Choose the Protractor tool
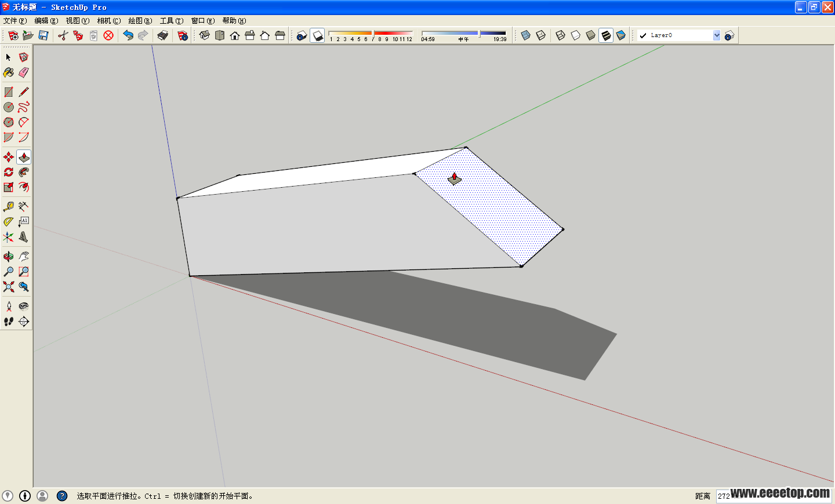 9,222
